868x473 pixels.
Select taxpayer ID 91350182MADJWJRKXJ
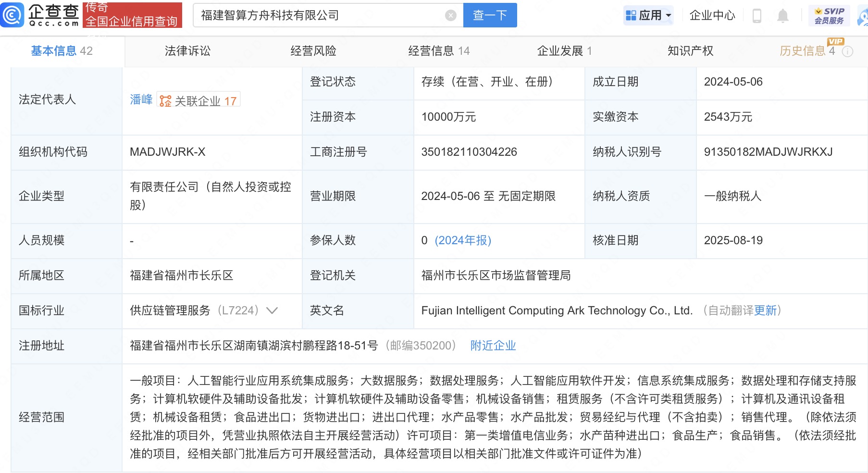768,152
